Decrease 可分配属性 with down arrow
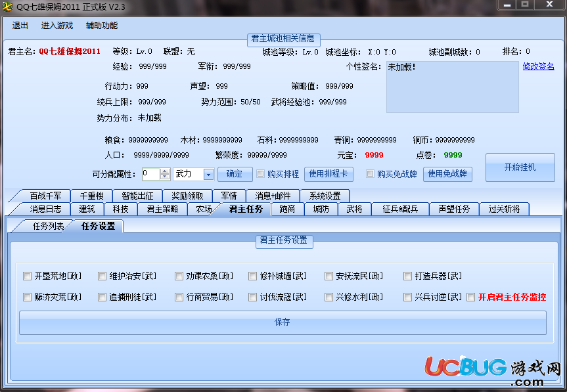This screenshot has width=567, height=392. point(165,177)
